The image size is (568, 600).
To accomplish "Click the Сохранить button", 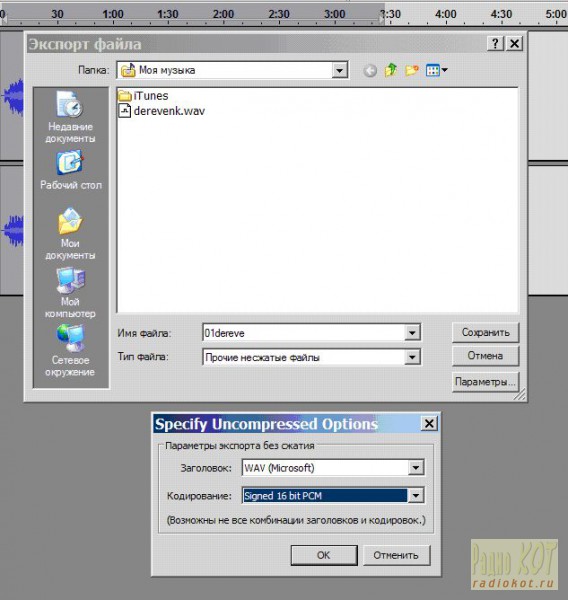I will click(485, 333).
